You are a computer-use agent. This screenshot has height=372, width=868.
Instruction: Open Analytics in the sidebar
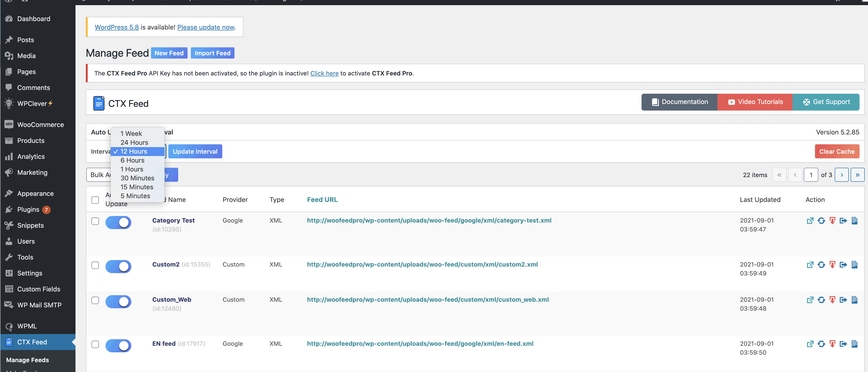(x=38, y=156)
